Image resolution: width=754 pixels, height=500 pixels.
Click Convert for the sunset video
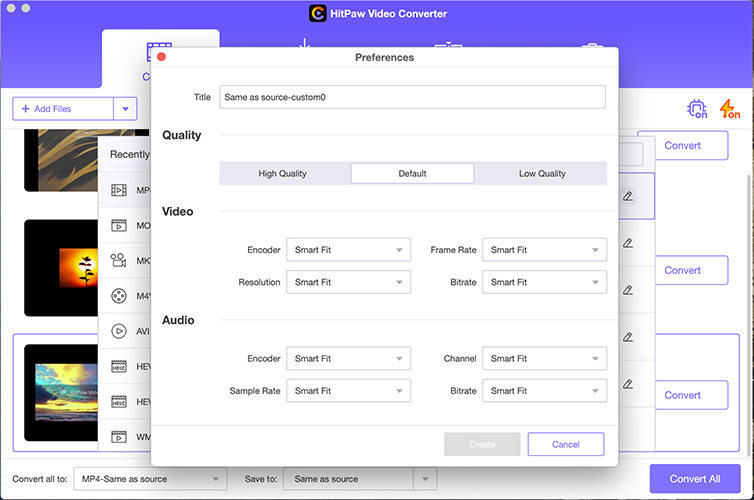click(x=682, y=270)
